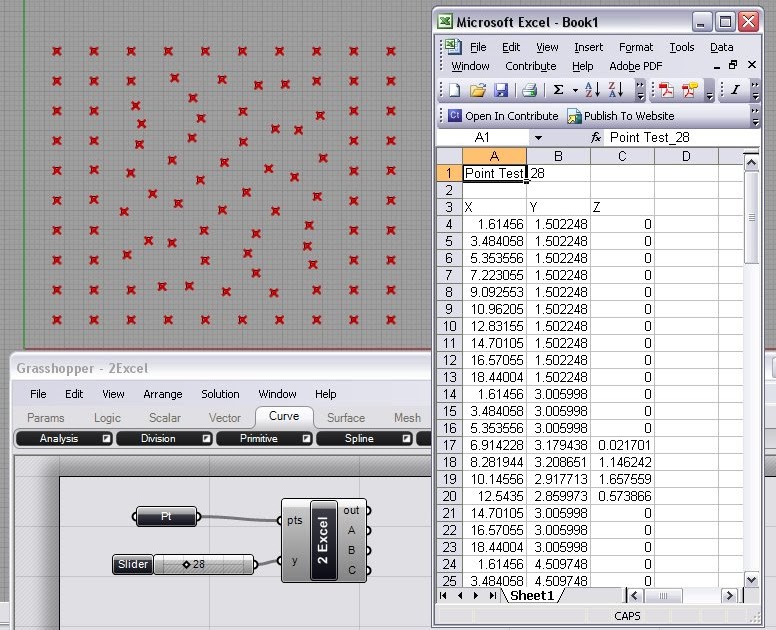
Task: Expand Contribute toolbar options chevron
Action: (755, 116)
